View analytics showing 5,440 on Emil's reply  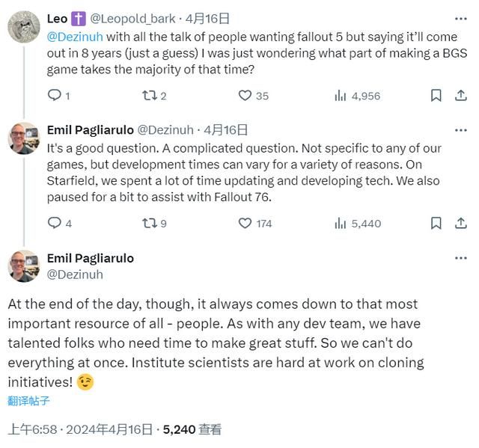(x=358, y=223)
